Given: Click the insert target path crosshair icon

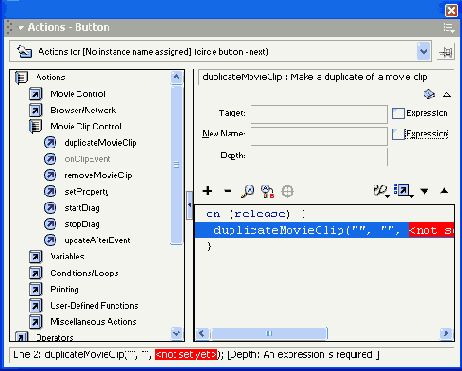Looking at the screenshot, I should 287,191.
